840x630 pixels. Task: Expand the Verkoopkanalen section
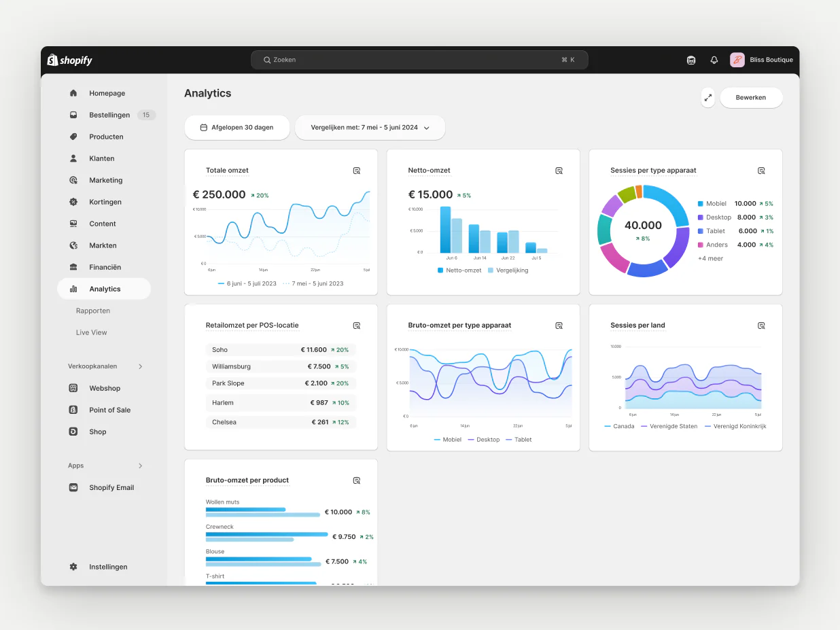click(140, 366)
